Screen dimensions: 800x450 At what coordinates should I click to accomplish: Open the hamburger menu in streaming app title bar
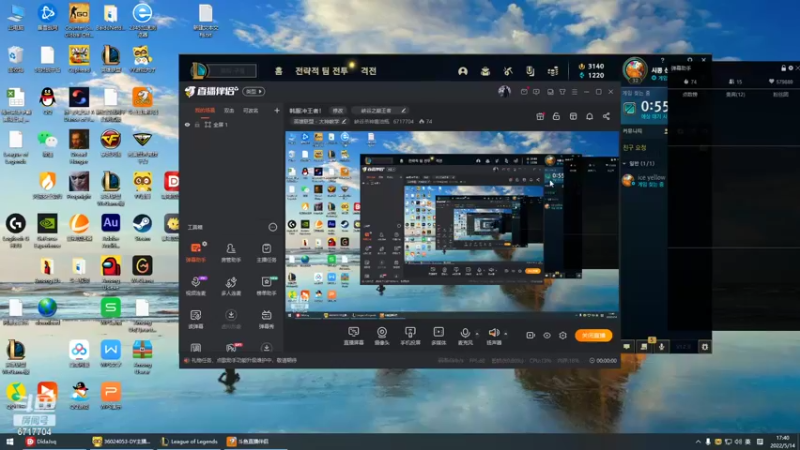coord(574,92)
